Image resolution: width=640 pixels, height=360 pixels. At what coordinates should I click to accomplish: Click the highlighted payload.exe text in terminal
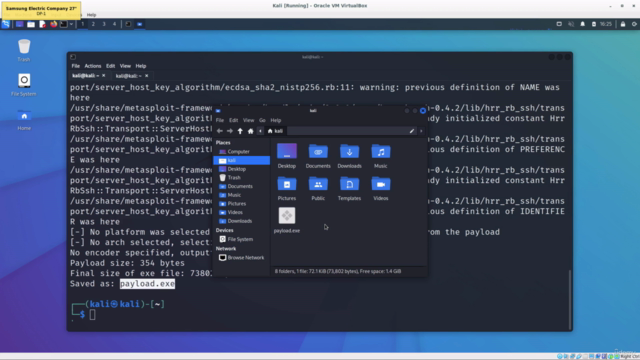147,284
